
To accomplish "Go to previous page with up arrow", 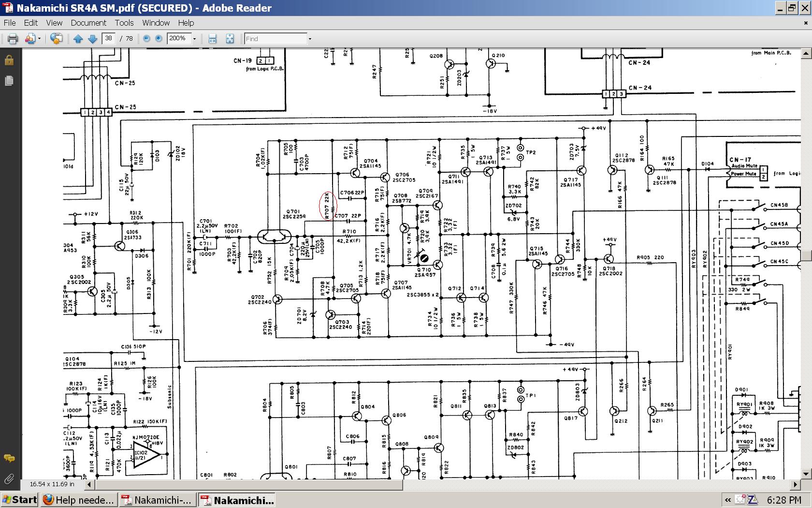I will click(78, 39).
